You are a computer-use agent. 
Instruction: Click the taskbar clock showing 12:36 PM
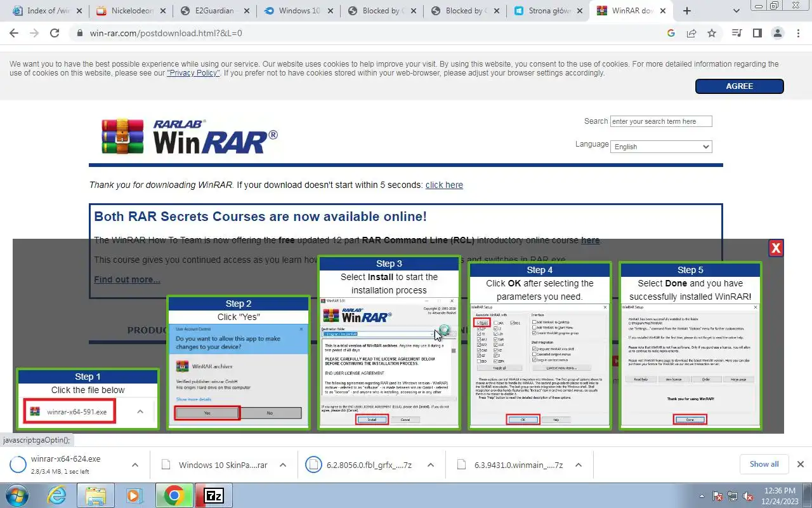(x=780, y=495)
